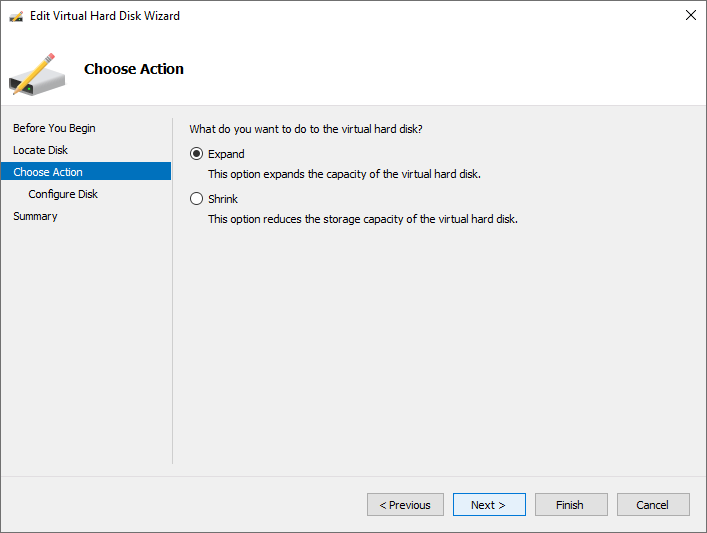Click the window title text in the title bar
Image resolution: width=707 pixels, height=533 pixels.
point(105,16)
